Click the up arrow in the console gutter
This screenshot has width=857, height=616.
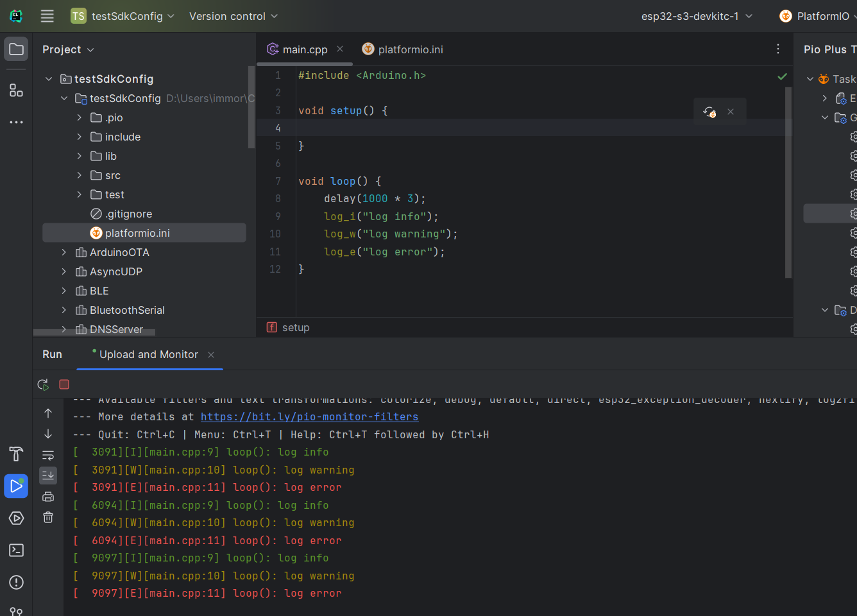click(48, 413)
